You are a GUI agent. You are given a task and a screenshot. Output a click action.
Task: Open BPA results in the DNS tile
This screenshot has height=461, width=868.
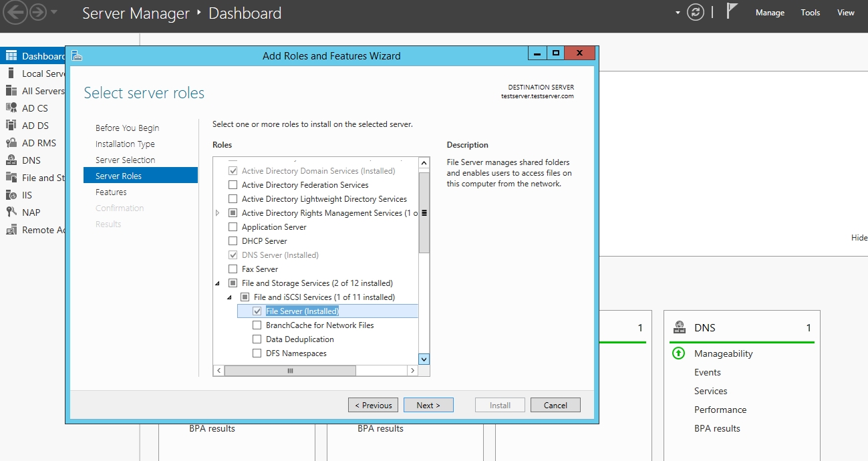pos(717,428)
